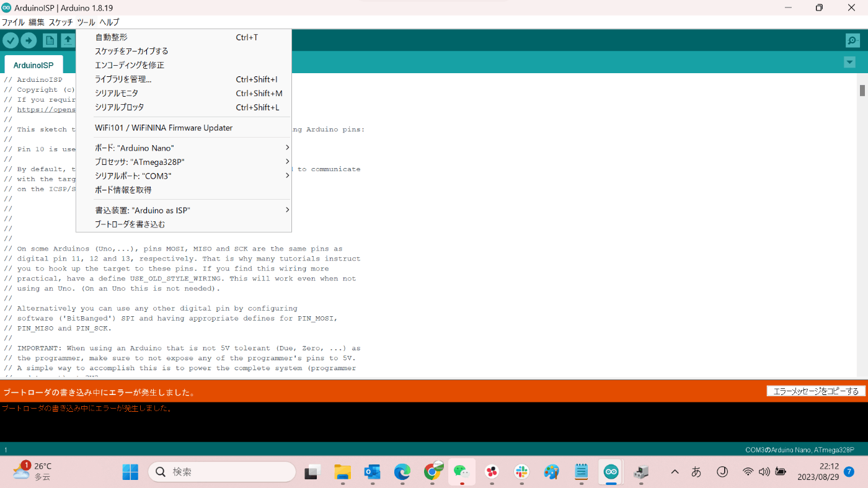
Task: Open Google Chrome from the taskbar
Action: pyautogui.click(x=432, y=472)
